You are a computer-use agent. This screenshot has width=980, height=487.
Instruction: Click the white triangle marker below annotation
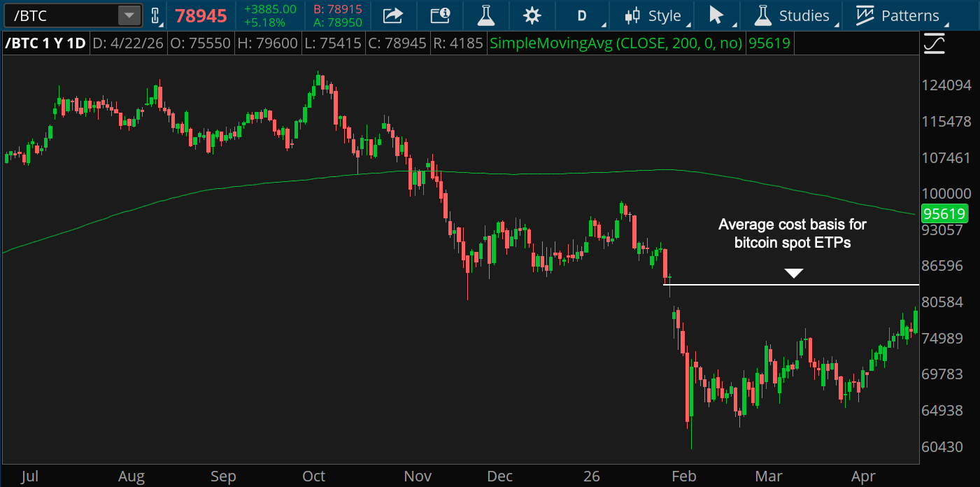point(793,273)
